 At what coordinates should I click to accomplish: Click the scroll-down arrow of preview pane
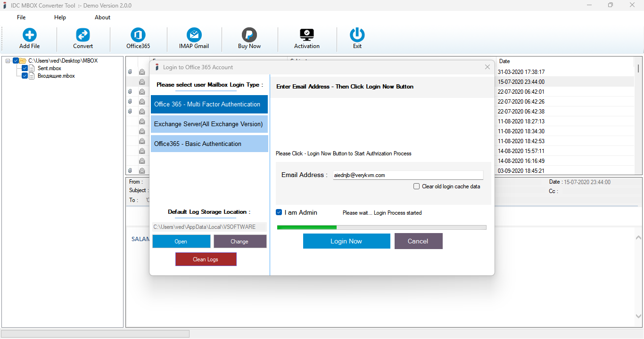[638, 316]
